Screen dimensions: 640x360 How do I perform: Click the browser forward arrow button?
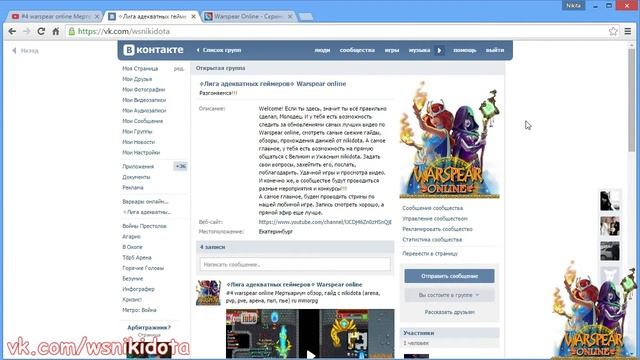[27, 31]
